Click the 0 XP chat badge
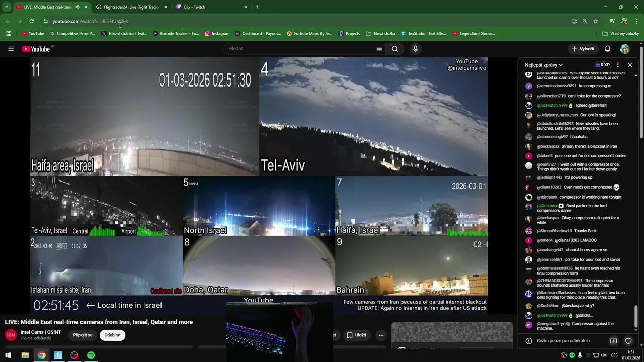644x362 pixels. point(602,65)
